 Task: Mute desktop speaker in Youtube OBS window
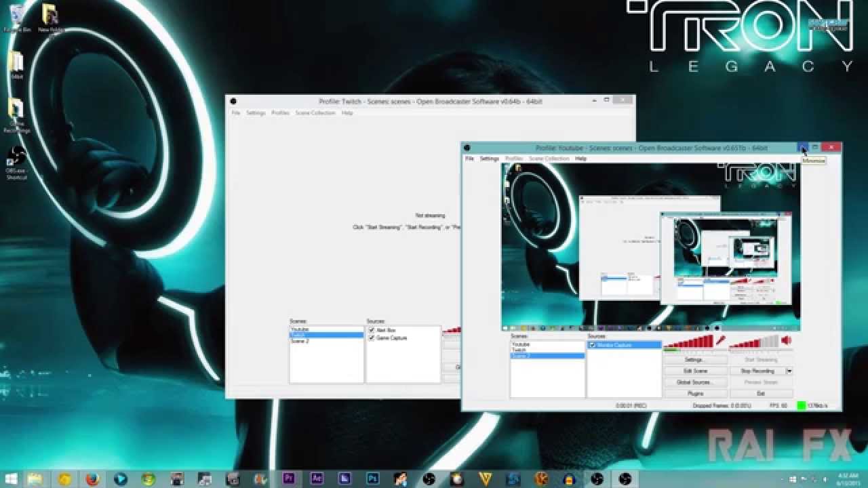pos(787,340)
